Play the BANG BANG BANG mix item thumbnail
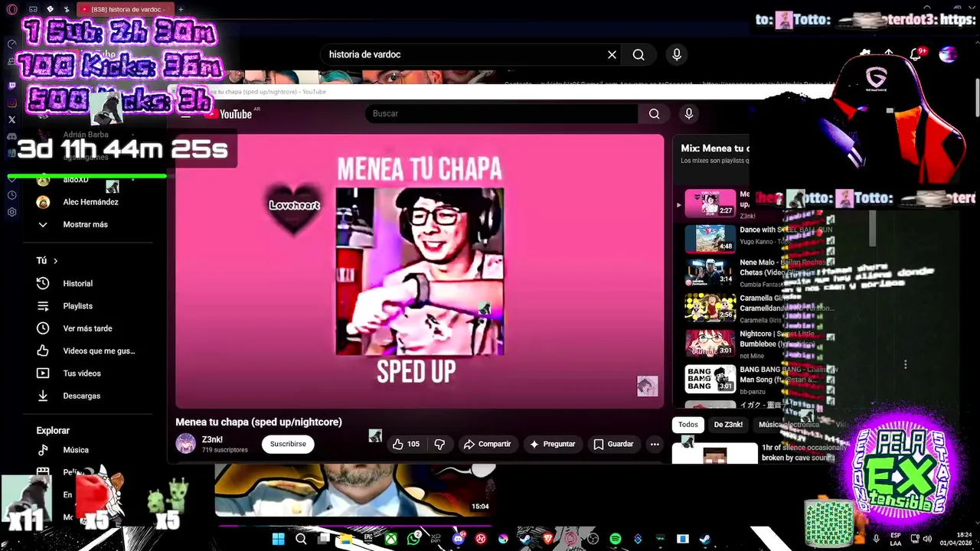Viewport: 980px width, 551px height. 710,379
